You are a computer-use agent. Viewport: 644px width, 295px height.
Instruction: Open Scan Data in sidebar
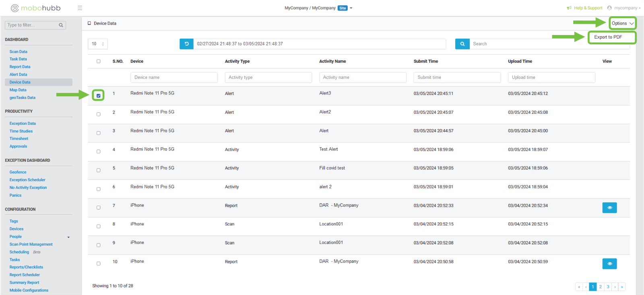tap(19, 52)
